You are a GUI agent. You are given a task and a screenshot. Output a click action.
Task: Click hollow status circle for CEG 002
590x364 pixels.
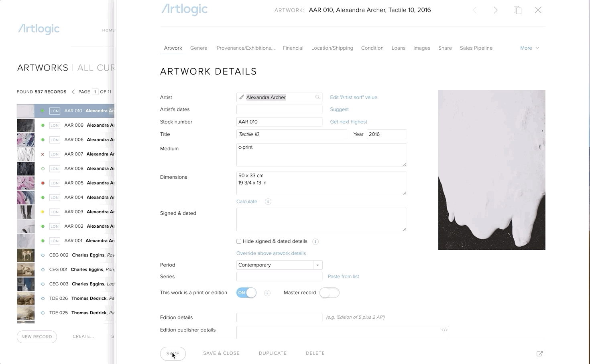tap(43, 255)
